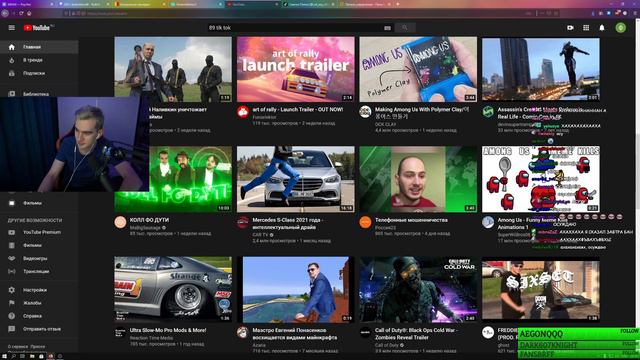The image size is (640, 360).
Task: Open File Explorer folder on taskbar
Action: point(32,356)
